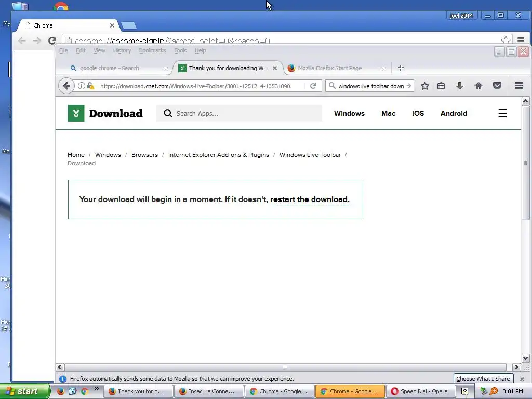Follow the Home breadcrumb link
This screenshot has height=399, width=532.
[x=76, y=155]
